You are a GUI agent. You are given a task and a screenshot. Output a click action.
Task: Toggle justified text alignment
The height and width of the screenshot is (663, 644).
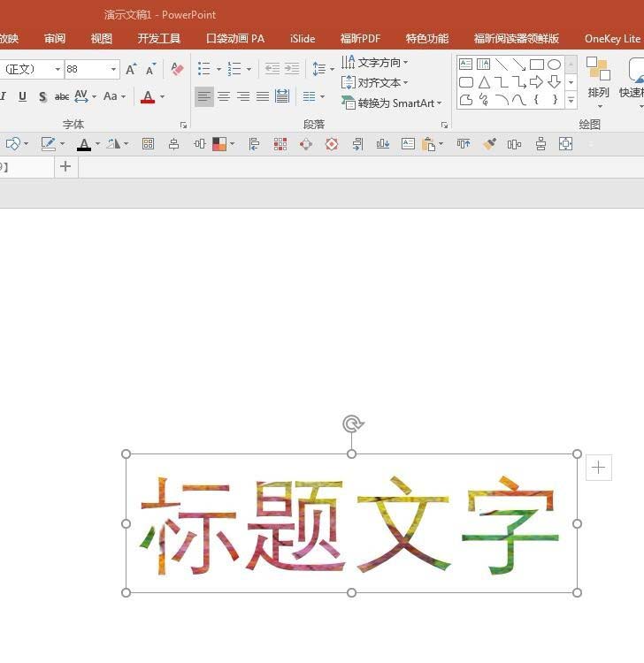click(263, 97)
